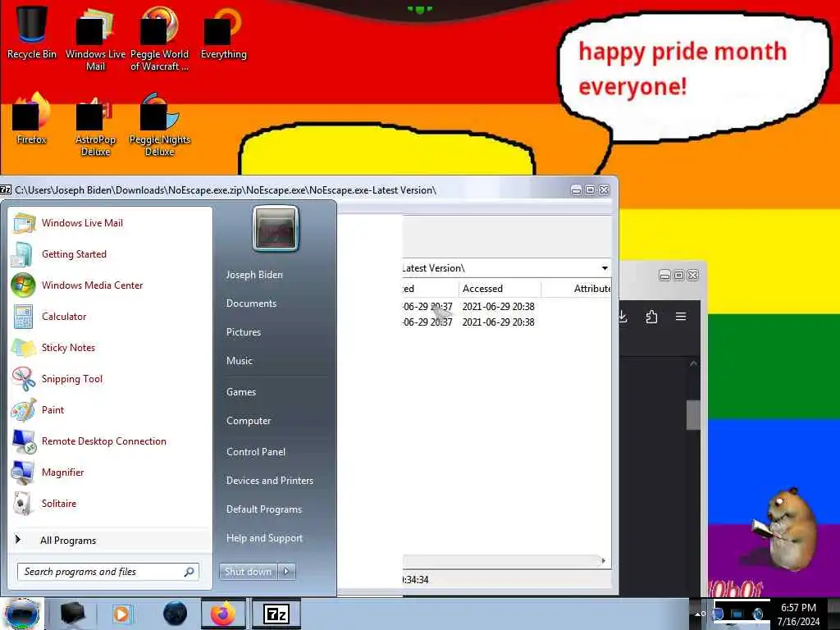Open Control Panel from Start menu
Viewport: 840px width, 630px height.
pos(256,452)
